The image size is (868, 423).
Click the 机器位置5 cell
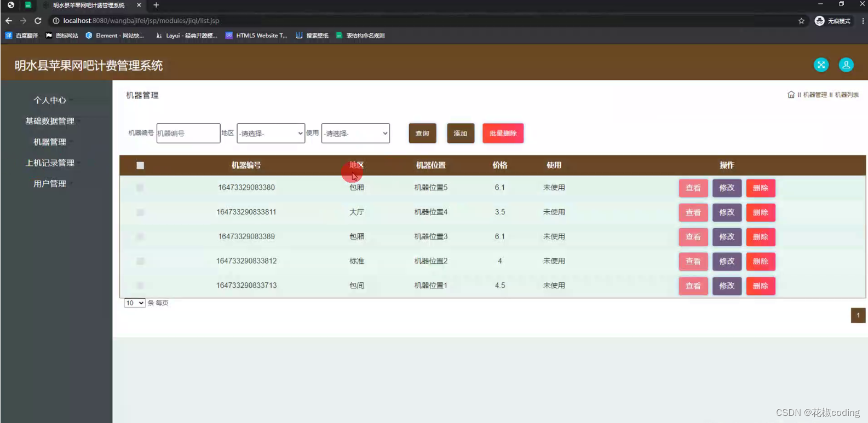click(431, 188)
